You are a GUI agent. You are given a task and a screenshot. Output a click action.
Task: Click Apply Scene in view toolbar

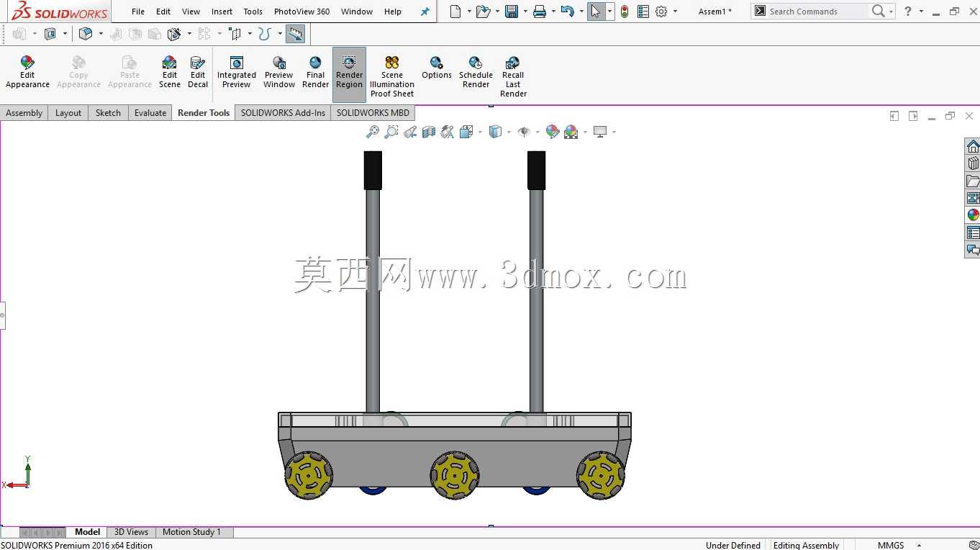pos(571,132)
